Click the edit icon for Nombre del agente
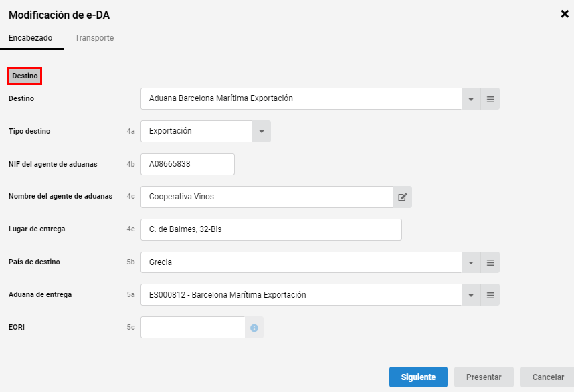Screen dimensions: 574x392 click(403, 197)
